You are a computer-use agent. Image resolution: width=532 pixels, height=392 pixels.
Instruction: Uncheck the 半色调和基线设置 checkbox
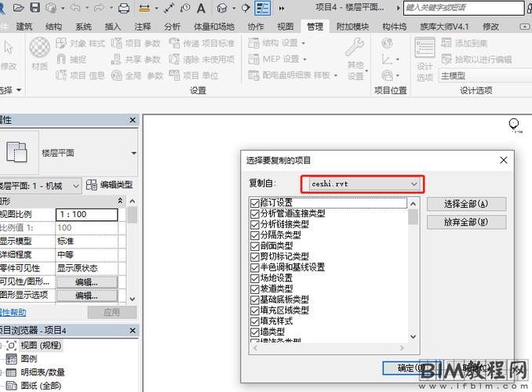coord(255,267)
